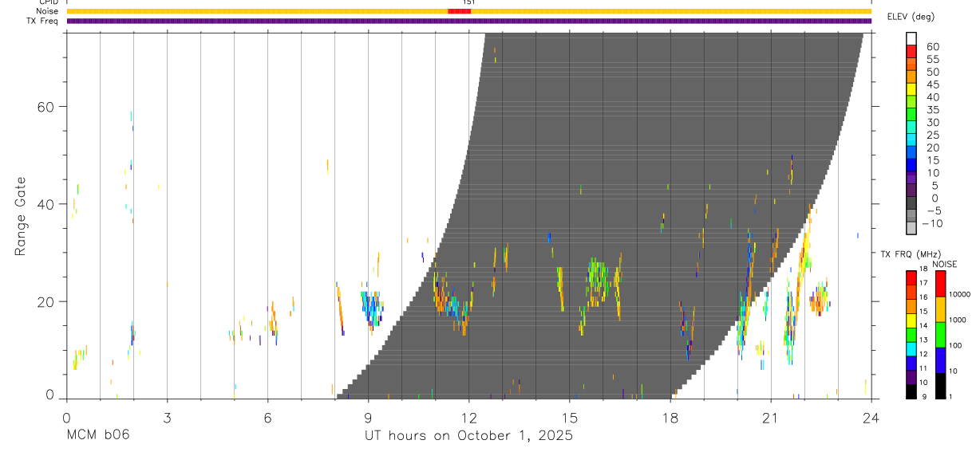Viewport: 980px width, 452px height.
Task: Pick the black bottom swatch of the TX FRQ colorbar
Action: pyautogui.click(x=911, y=391)
